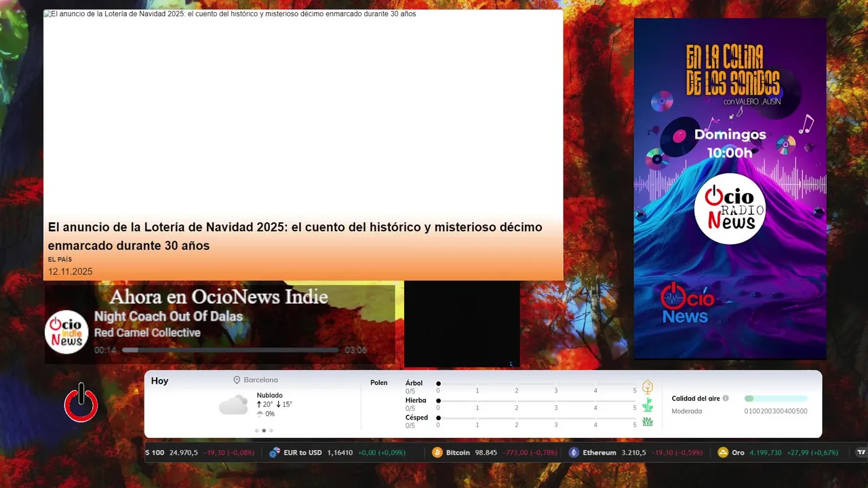Open the Bitcoin ticker entry
868x488 pixels.
495,453
